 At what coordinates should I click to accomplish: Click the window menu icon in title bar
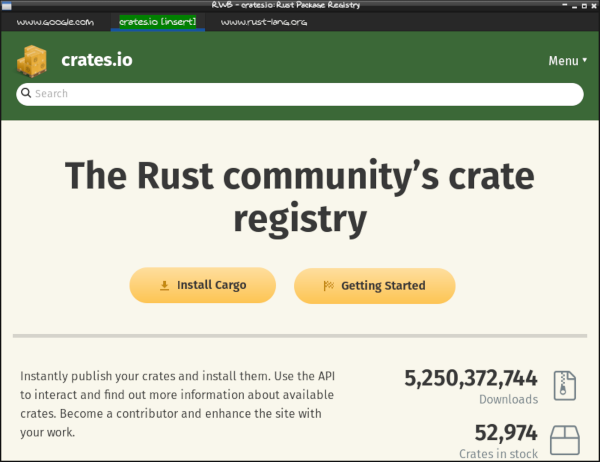[7, 6]
